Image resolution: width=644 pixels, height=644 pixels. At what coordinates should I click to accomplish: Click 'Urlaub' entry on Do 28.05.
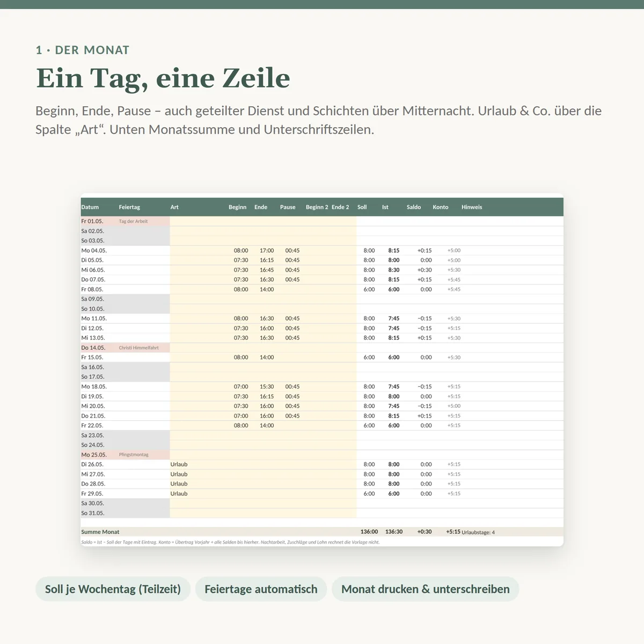point(179,484)
